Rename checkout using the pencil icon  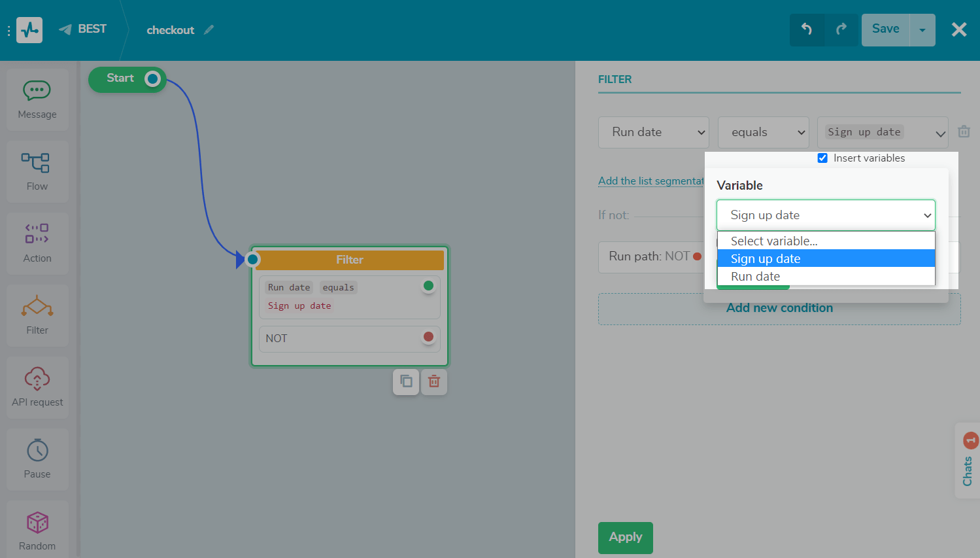(209, 30)
